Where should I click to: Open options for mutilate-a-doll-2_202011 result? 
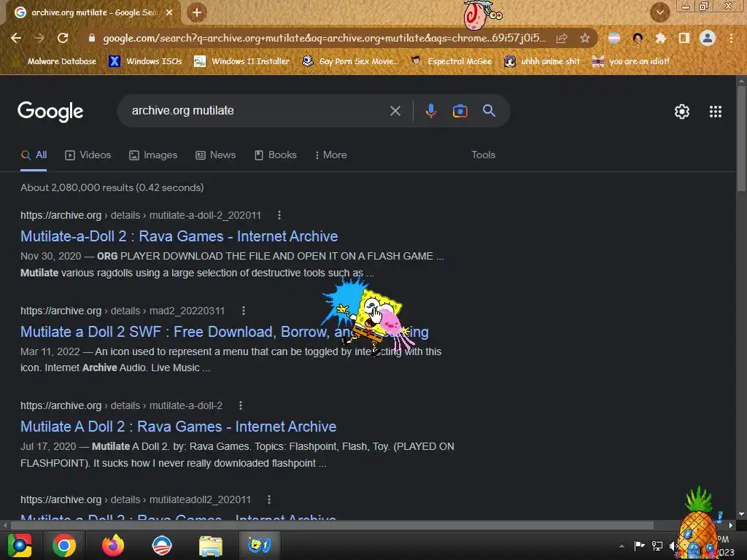tap(279, 215)
